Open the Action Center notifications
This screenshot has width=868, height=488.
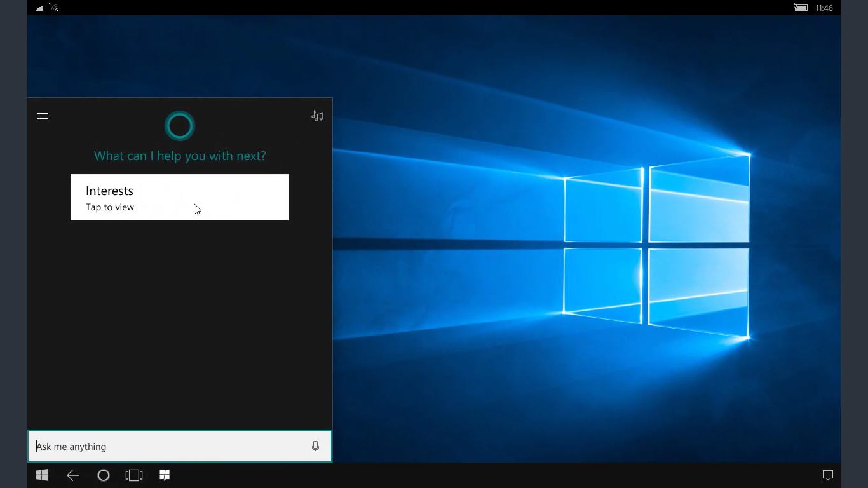click(828, 475)
